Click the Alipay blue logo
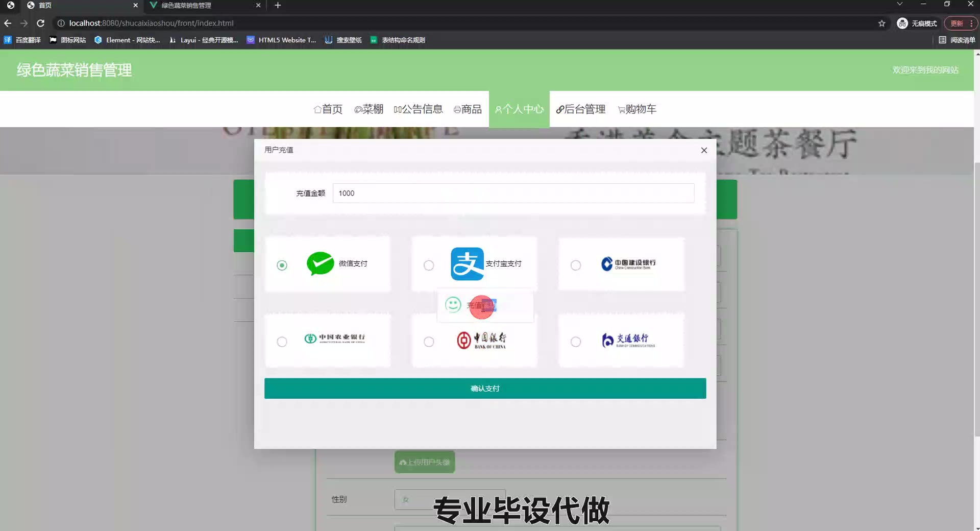980x531 pixels. coord(467,264)
